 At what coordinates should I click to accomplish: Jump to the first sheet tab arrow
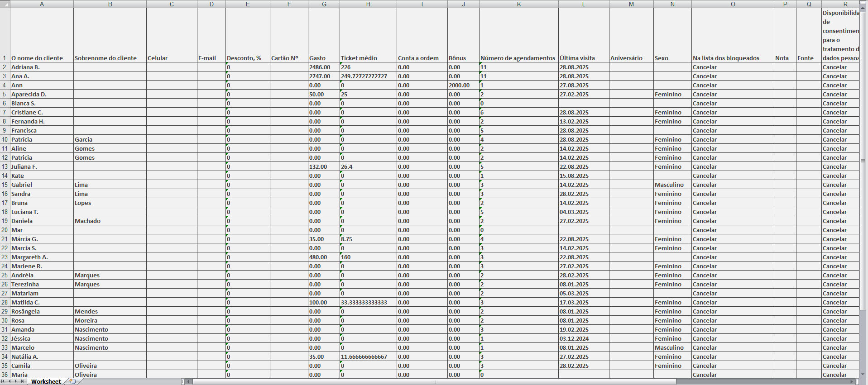[4, 381]
